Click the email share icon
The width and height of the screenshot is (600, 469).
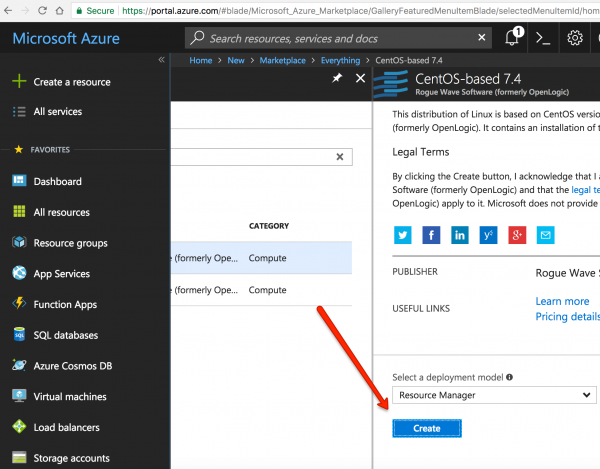pos(545,235)
